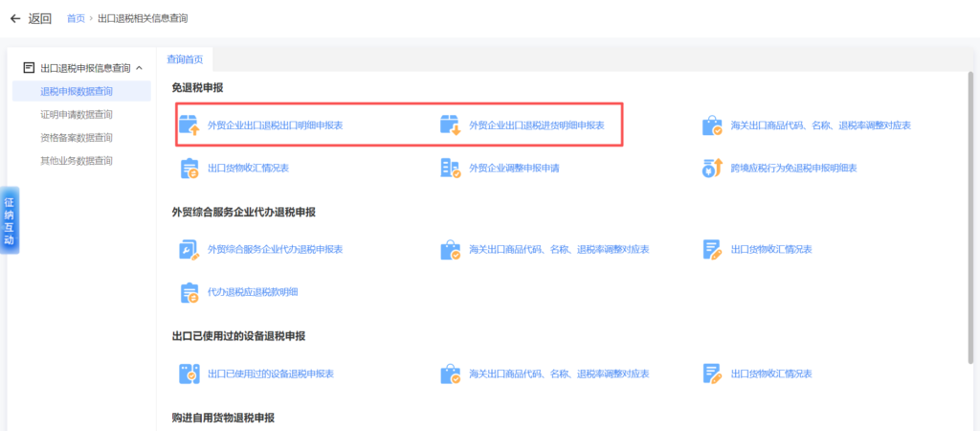
Task: Click the 出口已使用过的设备退税申报表 icon
Action: (x=189, y=374)
